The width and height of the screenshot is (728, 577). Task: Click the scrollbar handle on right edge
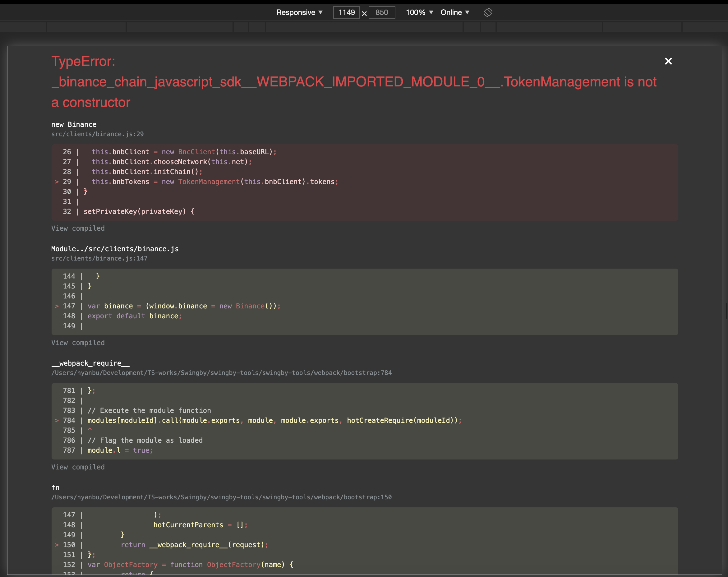[x=726, y=311]
